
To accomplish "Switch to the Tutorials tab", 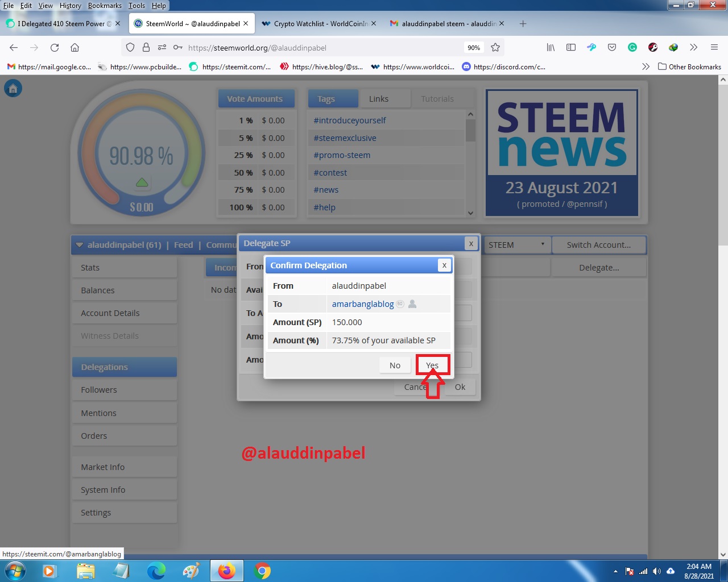I will click(x=437, y=99).
